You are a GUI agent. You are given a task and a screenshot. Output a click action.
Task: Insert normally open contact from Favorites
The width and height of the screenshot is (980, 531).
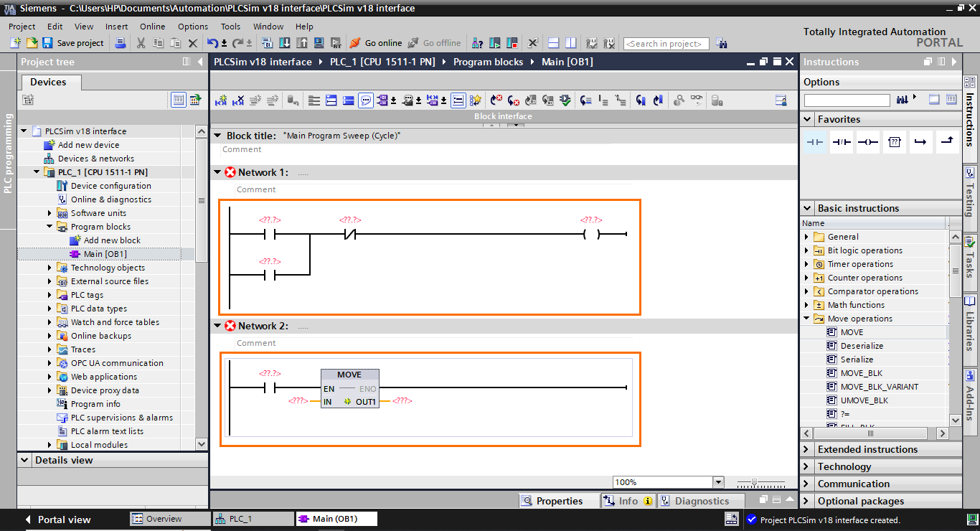coord(815,142)
